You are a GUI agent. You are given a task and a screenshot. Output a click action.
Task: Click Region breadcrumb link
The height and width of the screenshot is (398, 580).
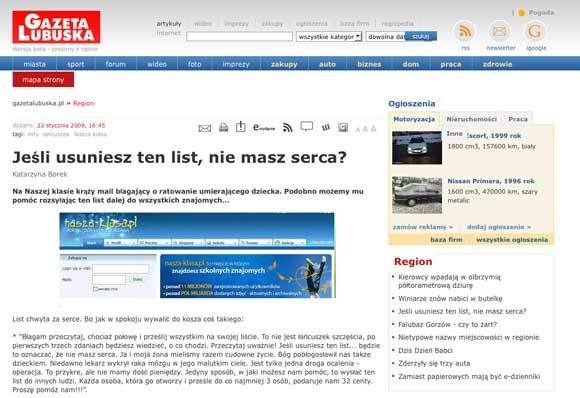[x=84, y=103]
